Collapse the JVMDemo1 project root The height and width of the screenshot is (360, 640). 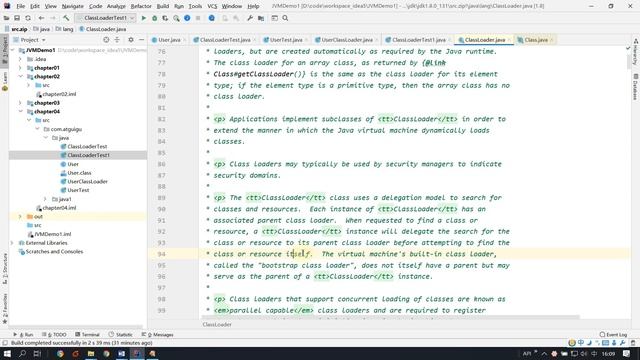click(x=13, y=50)
